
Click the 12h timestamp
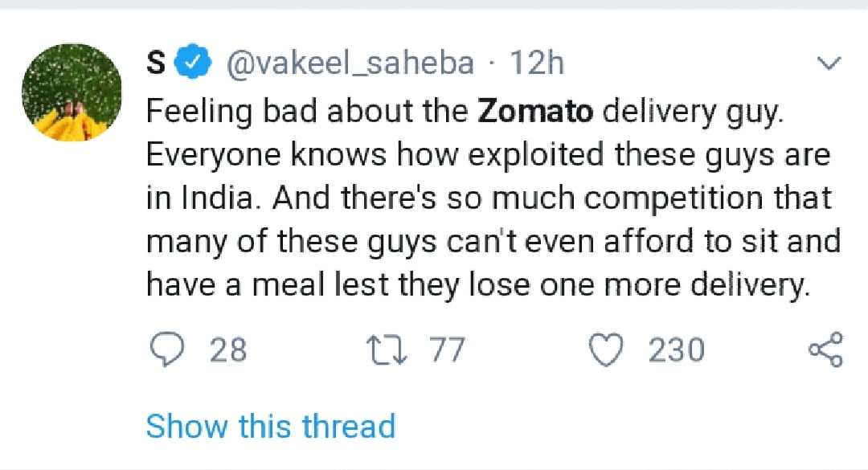[537, 63]
